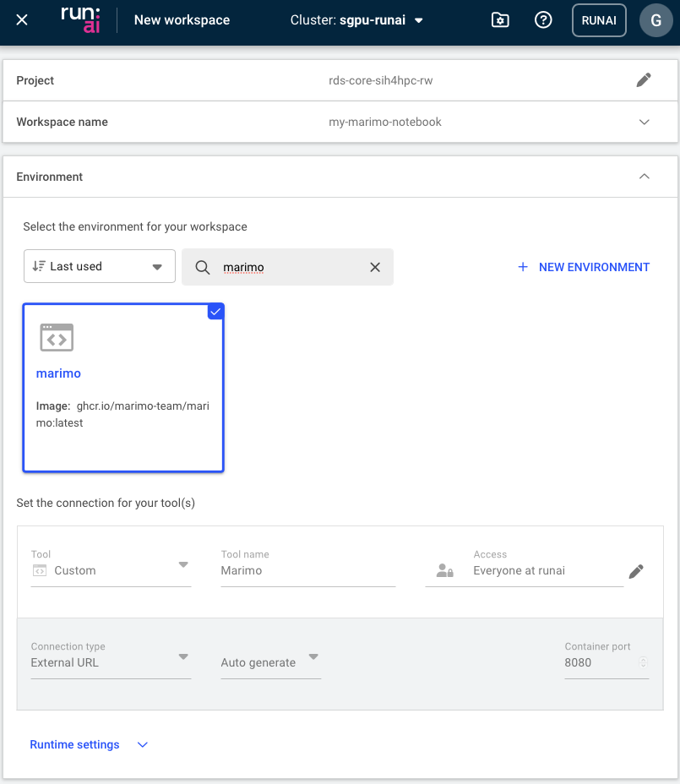Collapse the Environment section
Image resolution: width=680 pixels, height=784 pixels.
click(644, 177)
